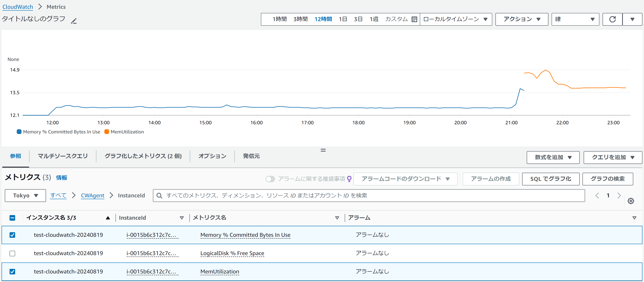The height and width of the screenshot is (282, 644).
Task: Click the orange MemUtilization legend swatch
Action: (107, 132)
